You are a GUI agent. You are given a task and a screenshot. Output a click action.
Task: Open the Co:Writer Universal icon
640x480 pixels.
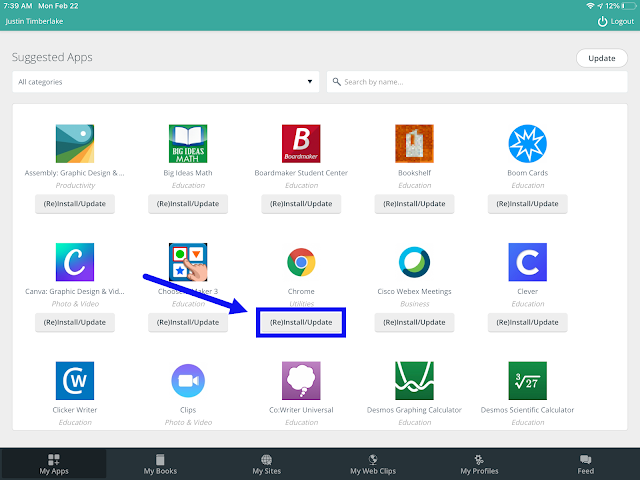pyautogui.click(x=301, y=380)
